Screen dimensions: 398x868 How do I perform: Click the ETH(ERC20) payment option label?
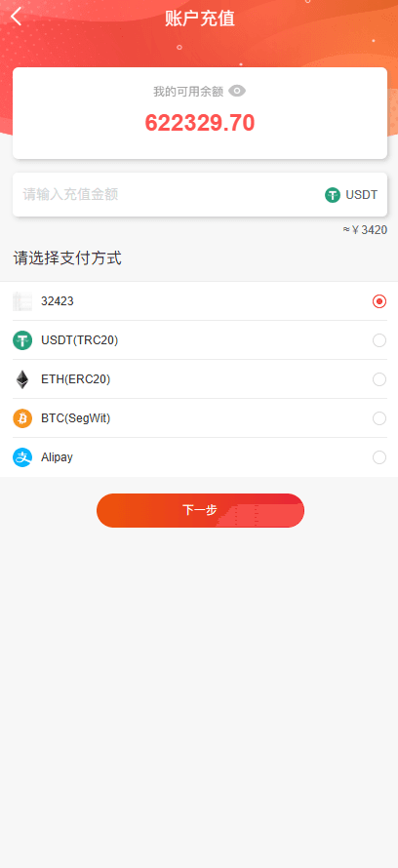[x=76, y=379]
